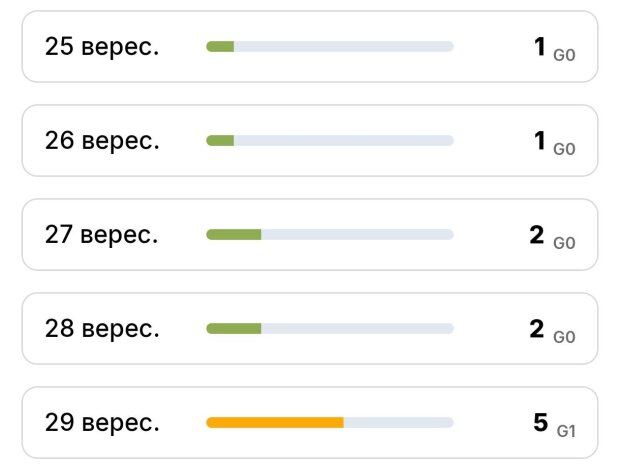Select the date label 28 верес.
This screenshot has width=620, height=467.
(102, 329)
